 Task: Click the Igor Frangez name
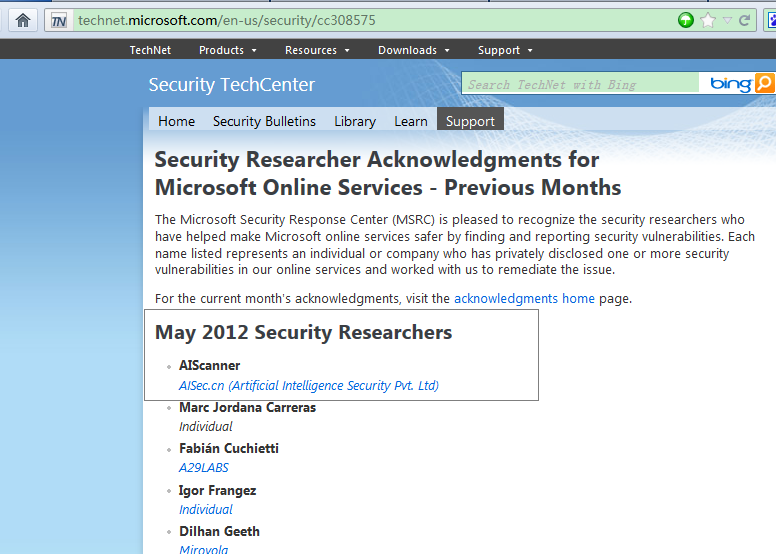click(x=217, y=491)
